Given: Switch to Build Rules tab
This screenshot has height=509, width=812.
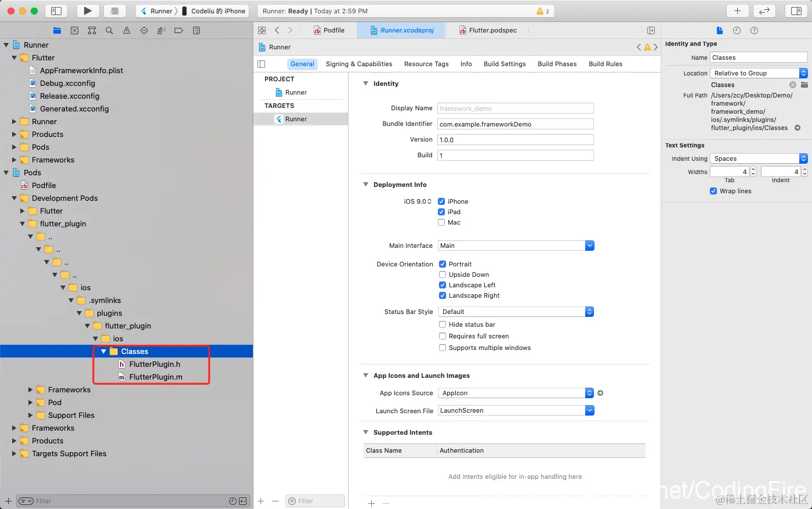Looking at the screenshot, I should 606,64.
